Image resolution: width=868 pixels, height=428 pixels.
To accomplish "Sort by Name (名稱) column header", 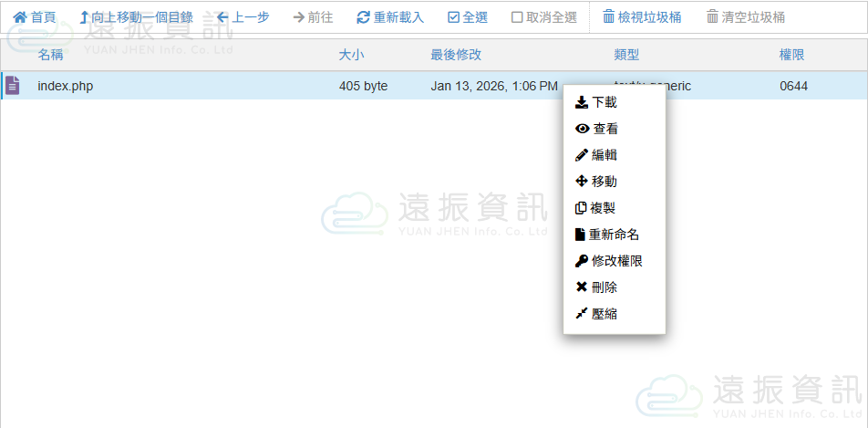I will 50,55.
